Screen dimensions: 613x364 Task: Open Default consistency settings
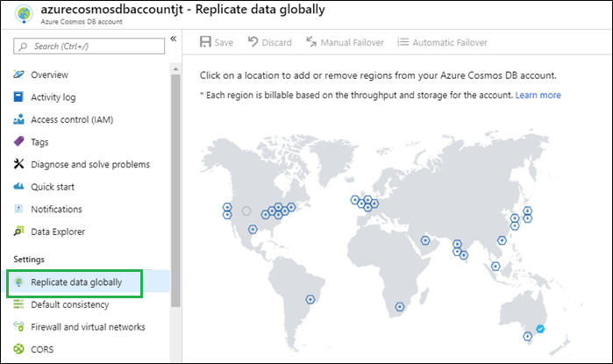click(x=70, y=304)
